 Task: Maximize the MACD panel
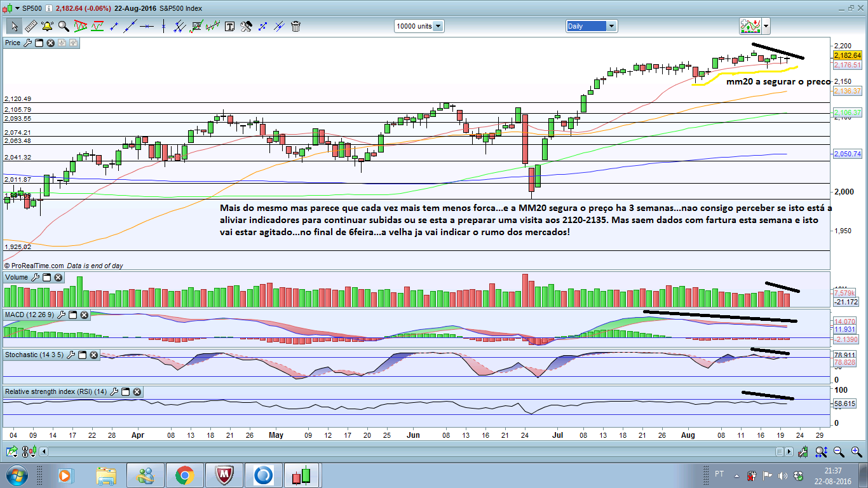click(x=72, y=315)
